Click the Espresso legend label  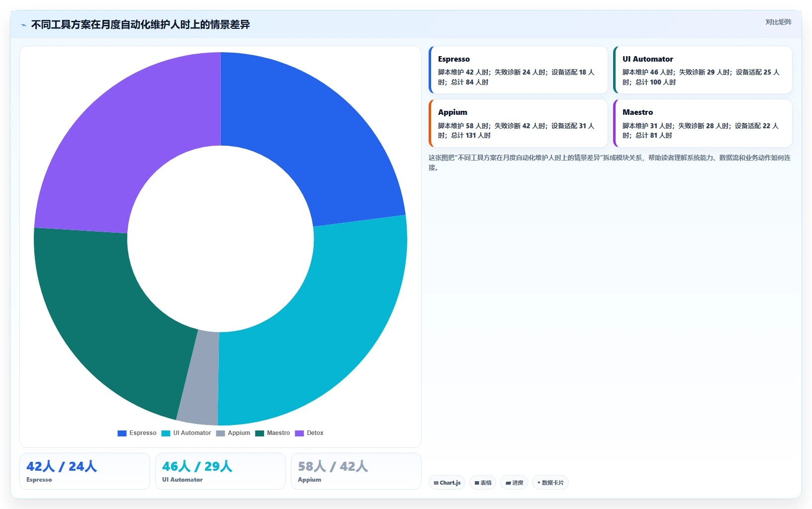[143, 433]
